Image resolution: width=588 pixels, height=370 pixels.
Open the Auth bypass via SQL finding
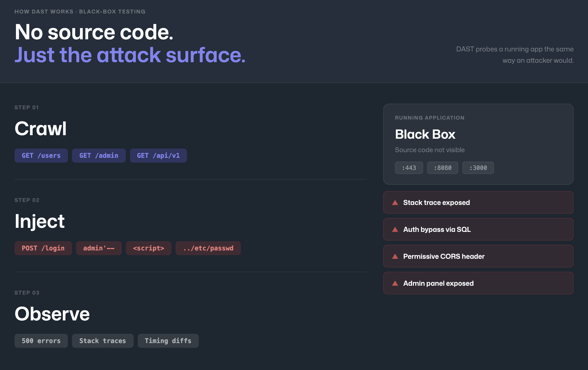[x=478, y=229]
